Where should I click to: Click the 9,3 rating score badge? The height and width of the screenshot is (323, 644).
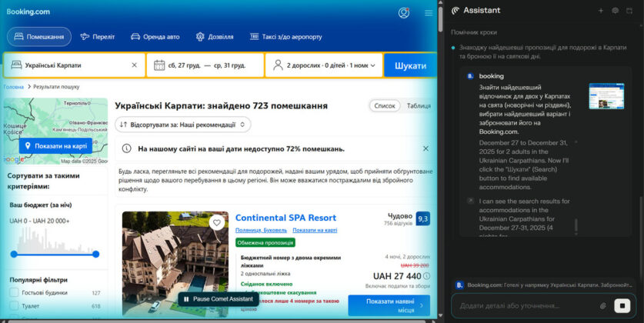pos(423,218)
